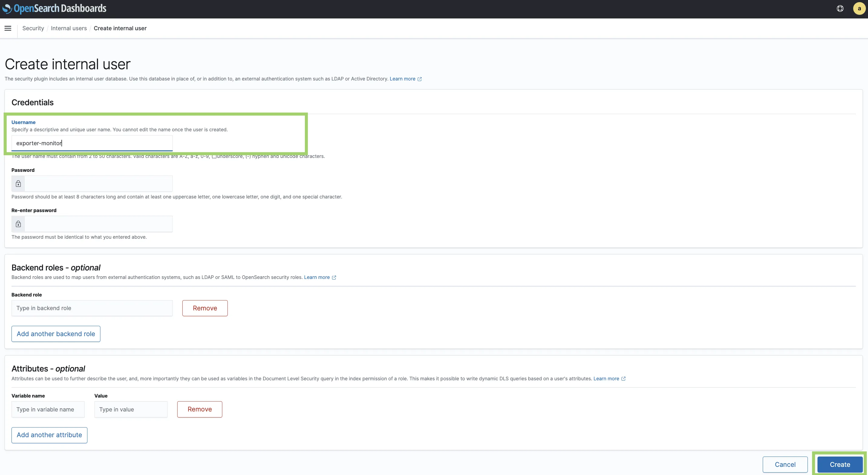Focus the Password input field

click(x=98, y=184)
